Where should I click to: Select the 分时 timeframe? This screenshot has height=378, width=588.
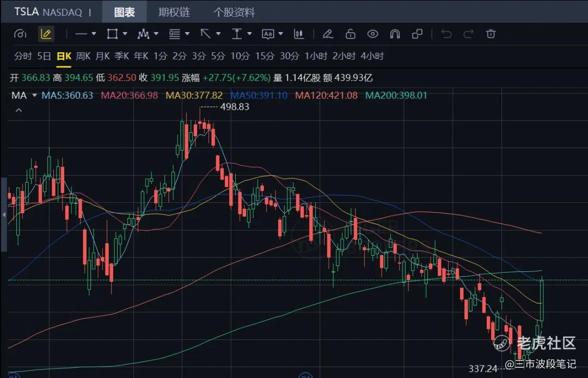(x=23, y=56)
